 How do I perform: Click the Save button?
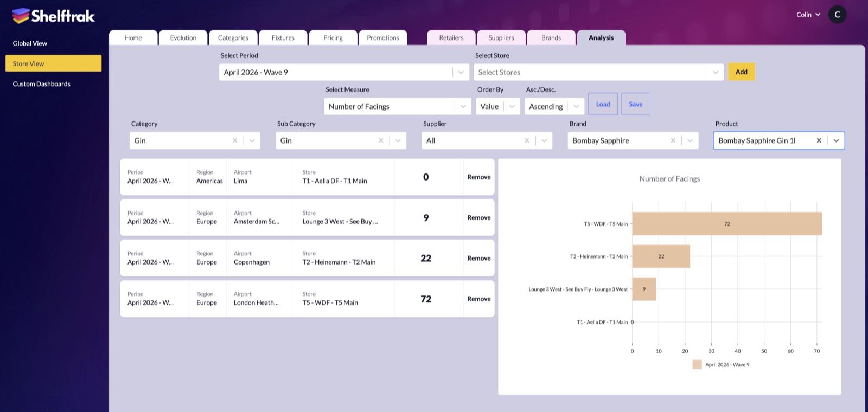pos(635,104)
